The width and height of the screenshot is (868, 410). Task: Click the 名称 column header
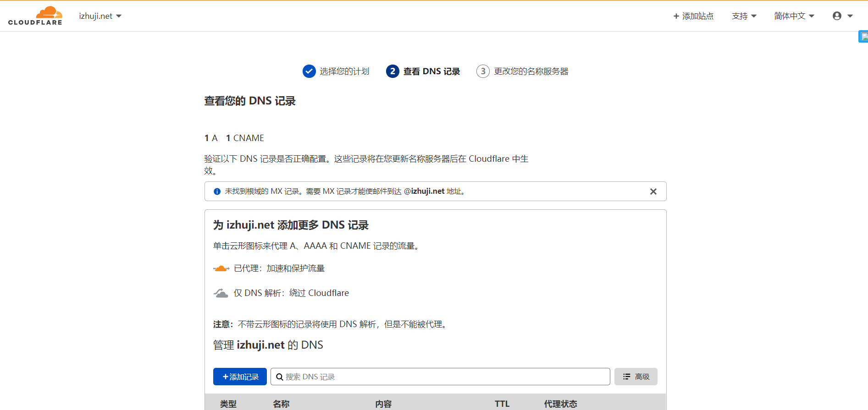[281, 404]
